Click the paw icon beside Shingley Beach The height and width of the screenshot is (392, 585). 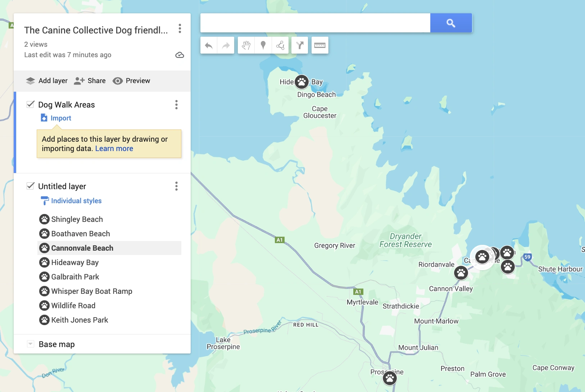pos(44,219)
